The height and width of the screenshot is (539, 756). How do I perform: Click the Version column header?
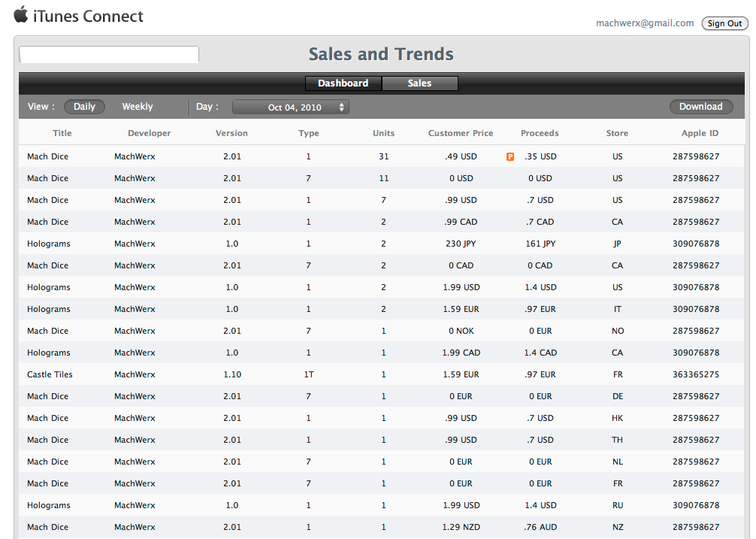(x=231, y=133)
